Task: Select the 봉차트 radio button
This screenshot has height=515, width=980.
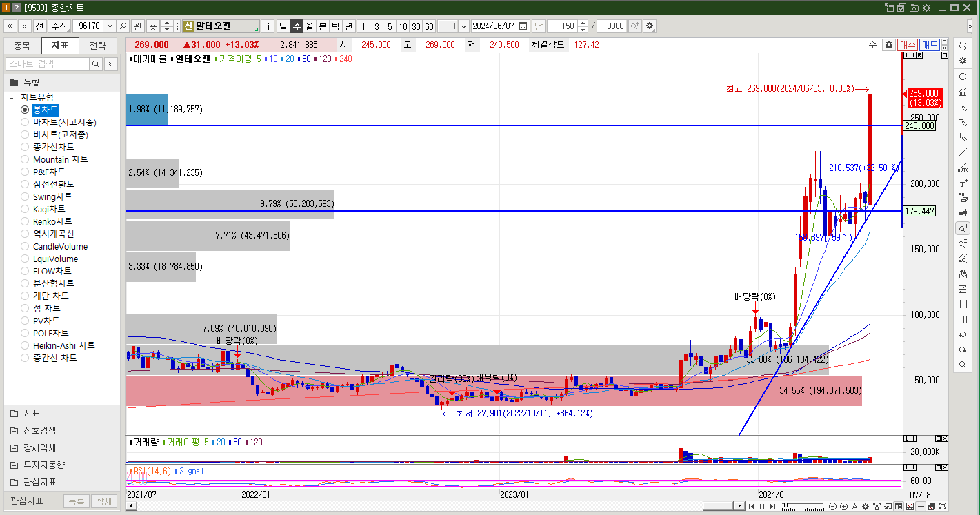Action: click(25, 110)
